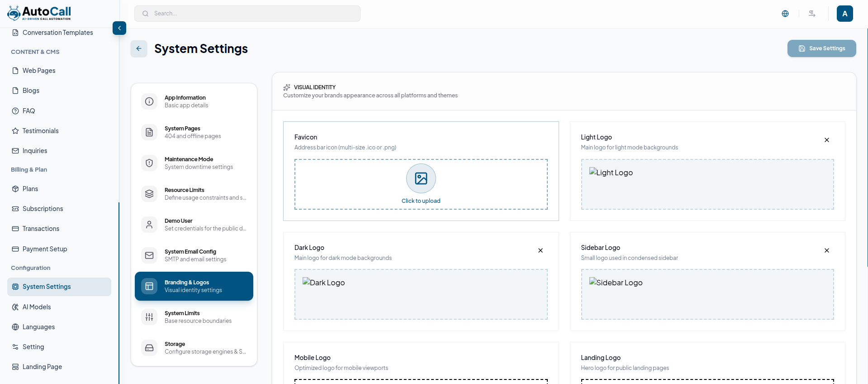Click the Dark Logo image preview area
Viewport: 868px width, 384px height.
[421, 294]
